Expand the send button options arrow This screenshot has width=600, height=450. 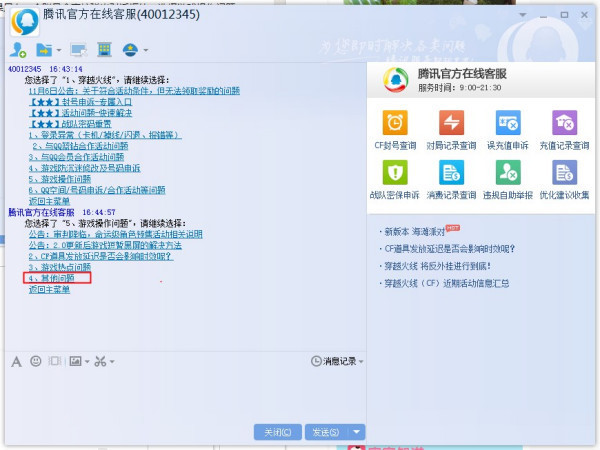tap(357, 432)
